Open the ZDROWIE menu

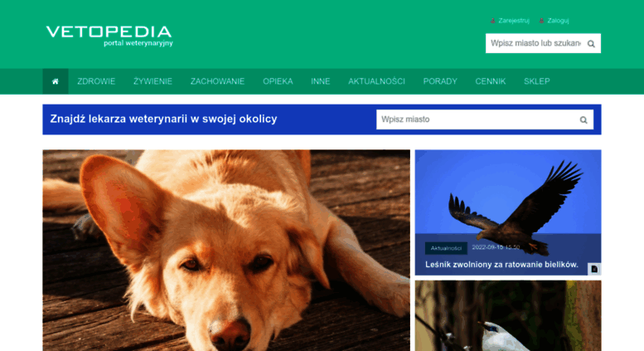96,81
